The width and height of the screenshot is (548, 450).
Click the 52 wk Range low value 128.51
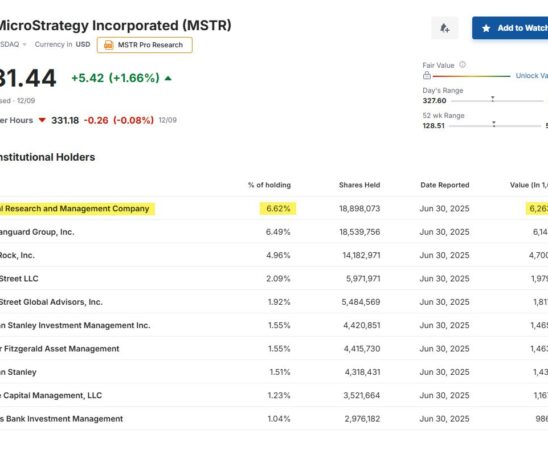(x=434, y=126)
